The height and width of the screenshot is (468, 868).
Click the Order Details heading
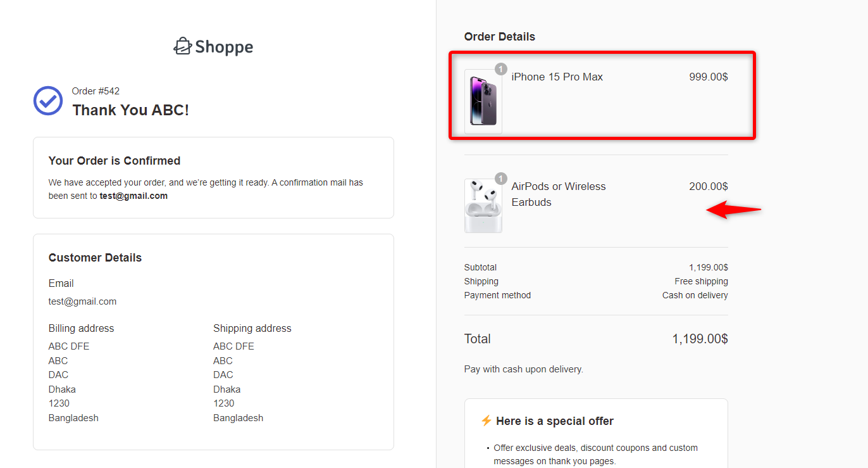point(500,37)
